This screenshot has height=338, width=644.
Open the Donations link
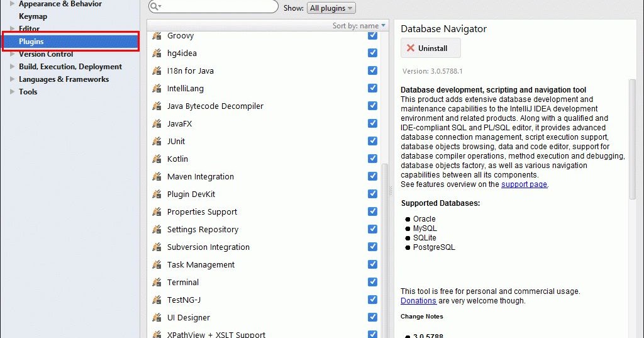coord(418,301)
